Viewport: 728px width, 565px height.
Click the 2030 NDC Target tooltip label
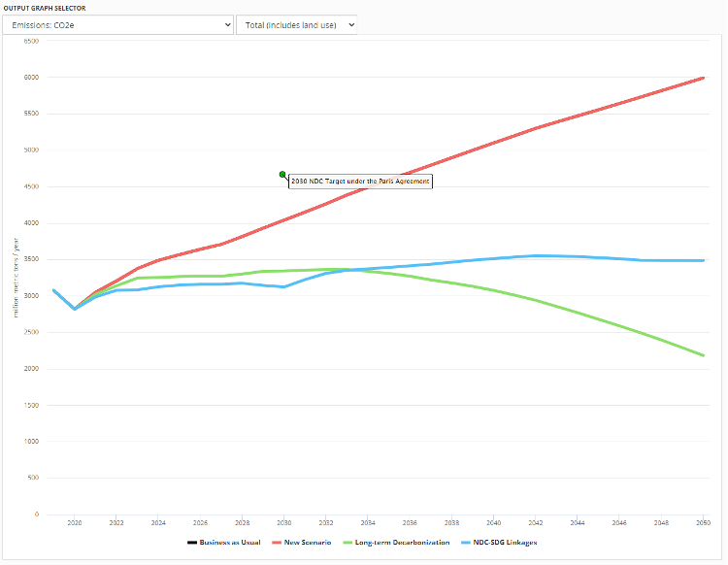[360, 182]
